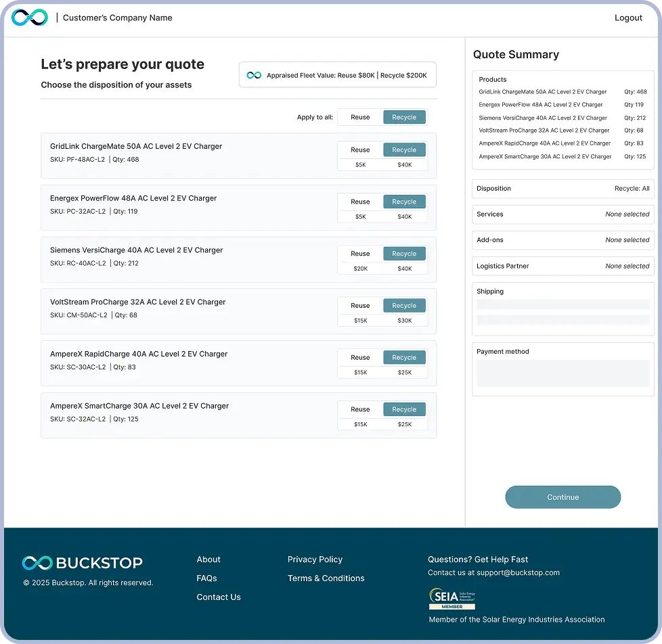Click the SKU: RC-40AC-L2 text
This screenshot has width=662, height=644.
click(78, 263)
